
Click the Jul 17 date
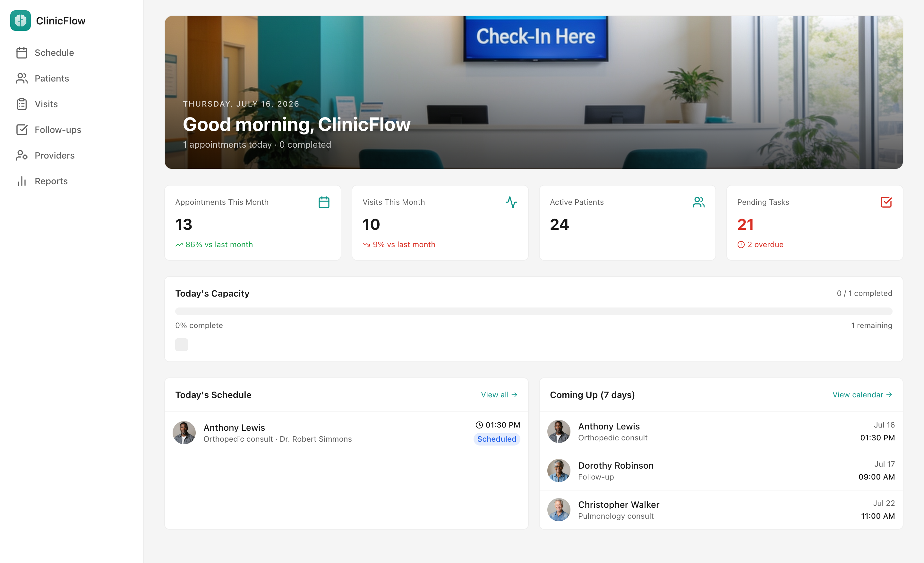tap(884, 464)
